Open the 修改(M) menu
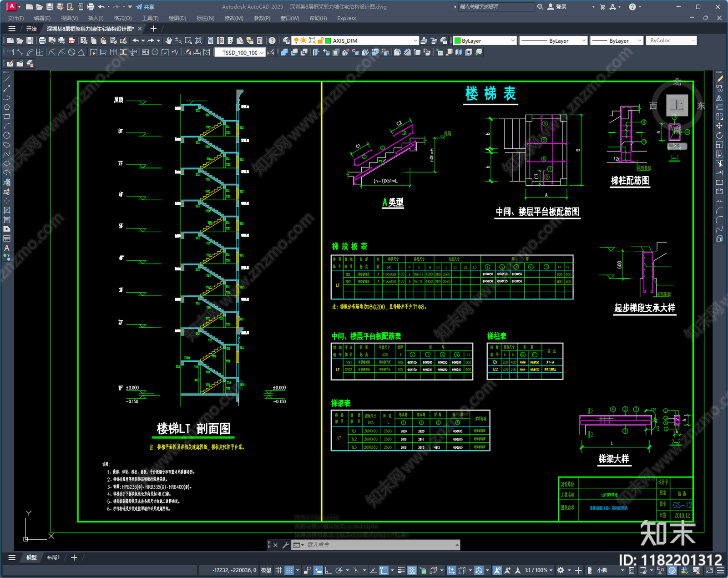This screenshot has height=578, width=728. [x=234, y=18]
